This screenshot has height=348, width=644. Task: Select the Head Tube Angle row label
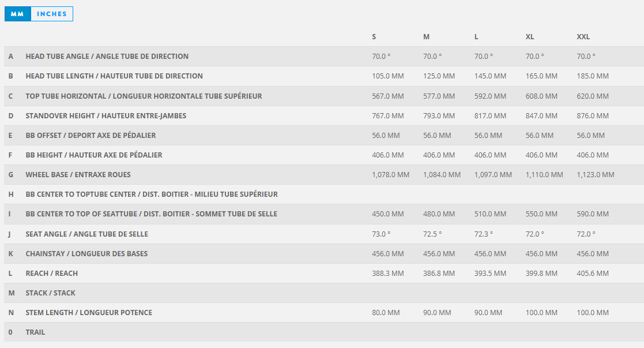[x=107, y=57]
